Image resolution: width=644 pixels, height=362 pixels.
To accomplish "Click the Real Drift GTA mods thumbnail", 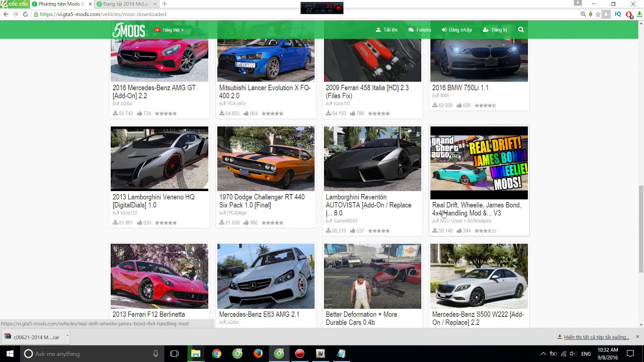I will coord(479,163).
